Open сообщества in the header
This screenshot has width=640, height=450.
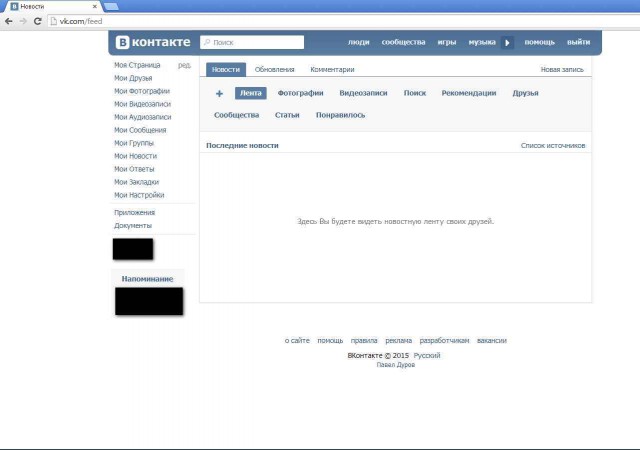(403, 42)
